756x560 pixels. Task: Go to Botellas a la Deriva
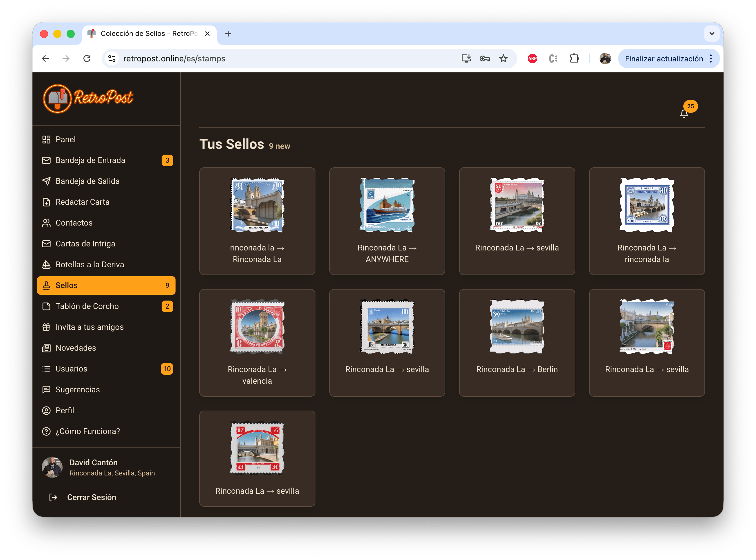coord(90,264)
